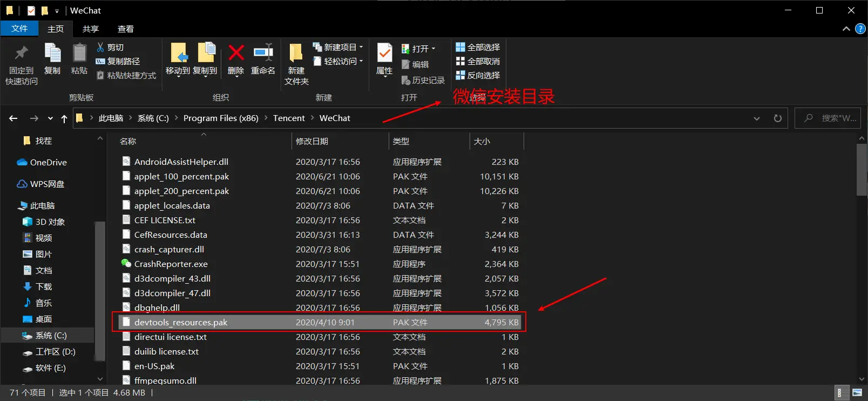
Task: Click Program Files (x86) breadcrumb
Action: (221, 118)
